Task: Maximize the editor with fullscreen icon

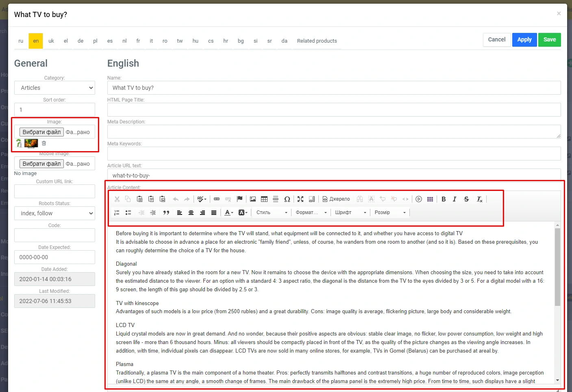Action: [300, 199]
